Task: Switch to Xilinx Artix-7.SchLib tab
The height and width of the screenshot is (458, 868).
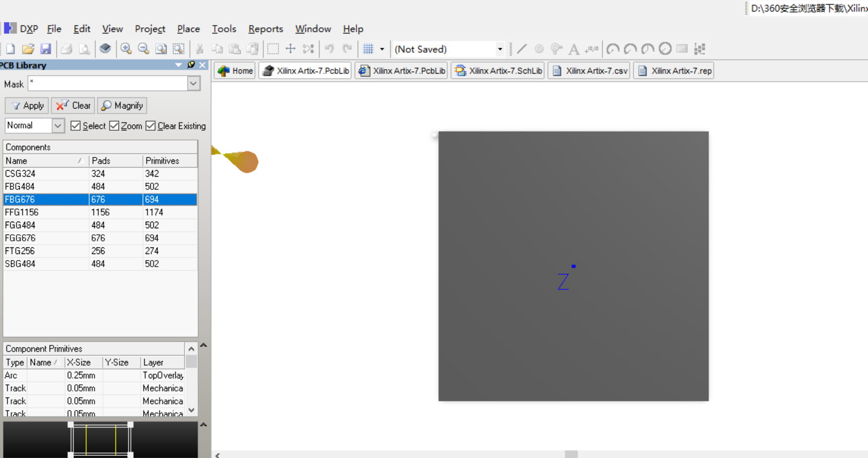Action: (x=499, y=71)
